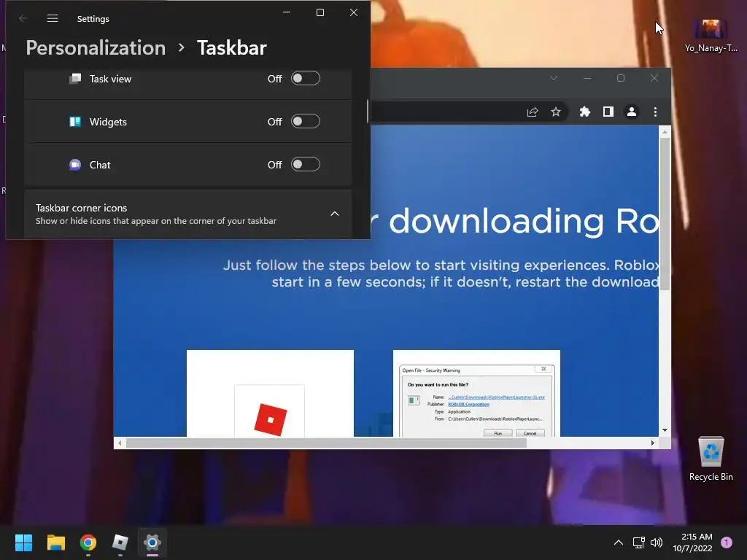Open the Chrome tab search dropdown arrow
747x560 pixels.
[554, 78]
